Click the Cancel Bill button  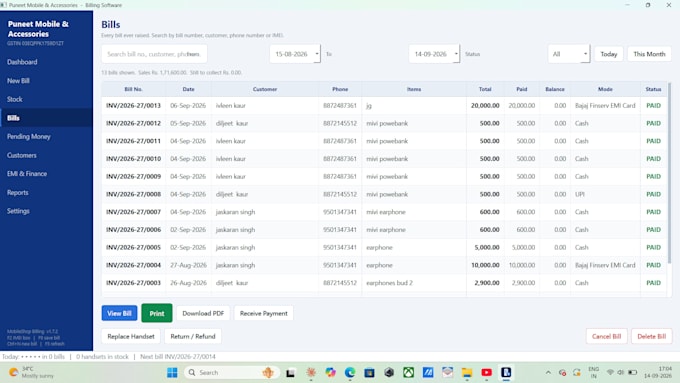606,336
